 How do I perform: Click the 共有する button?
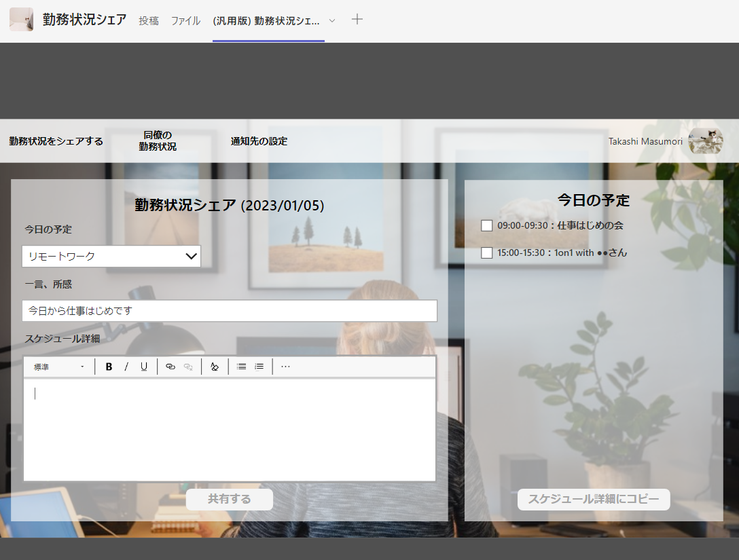click(x=230, y=499)
